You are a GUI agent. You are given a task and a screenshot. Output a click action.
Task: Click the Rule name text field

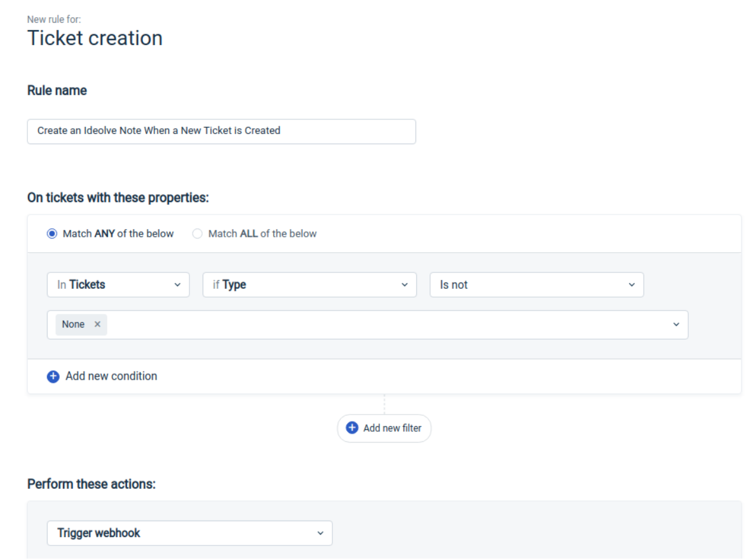[x=221, y=131]
